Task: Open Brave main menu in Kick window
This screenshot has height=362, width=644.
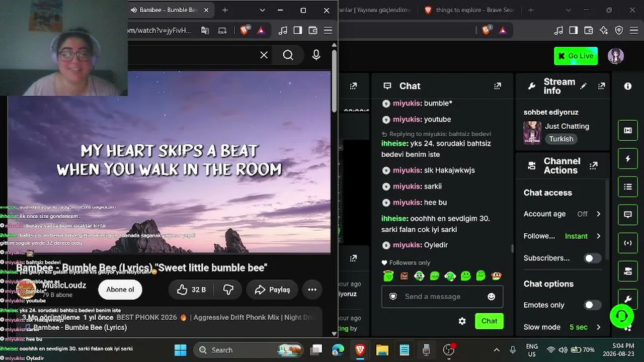Action: tap(634, 31)
